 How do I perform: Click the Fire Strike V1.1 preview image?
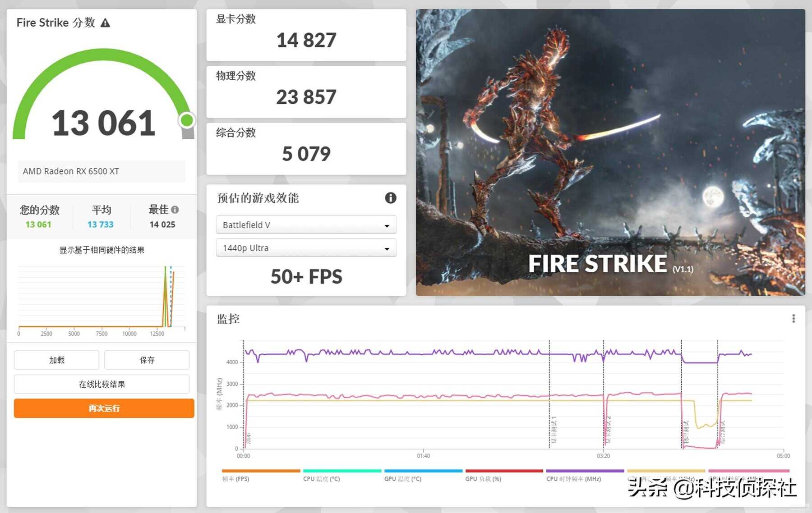[x=610, y=152]
